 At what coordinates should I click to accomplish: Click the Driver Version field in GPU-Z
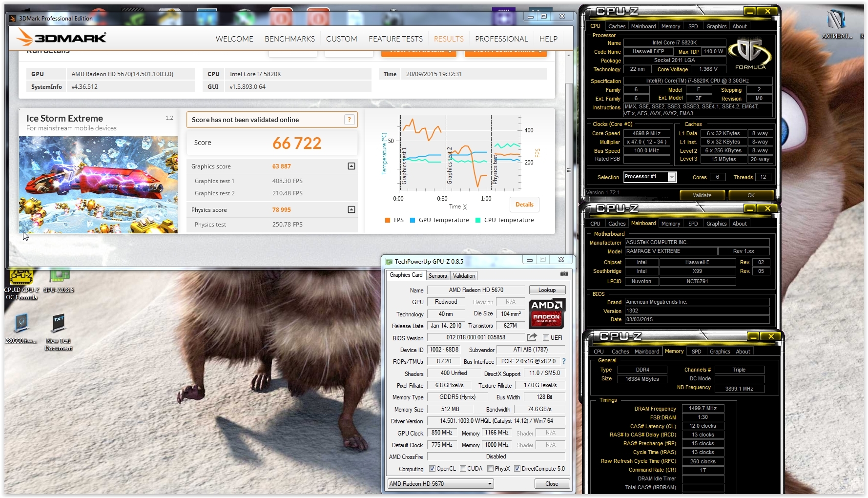click(x=496, y=421)
